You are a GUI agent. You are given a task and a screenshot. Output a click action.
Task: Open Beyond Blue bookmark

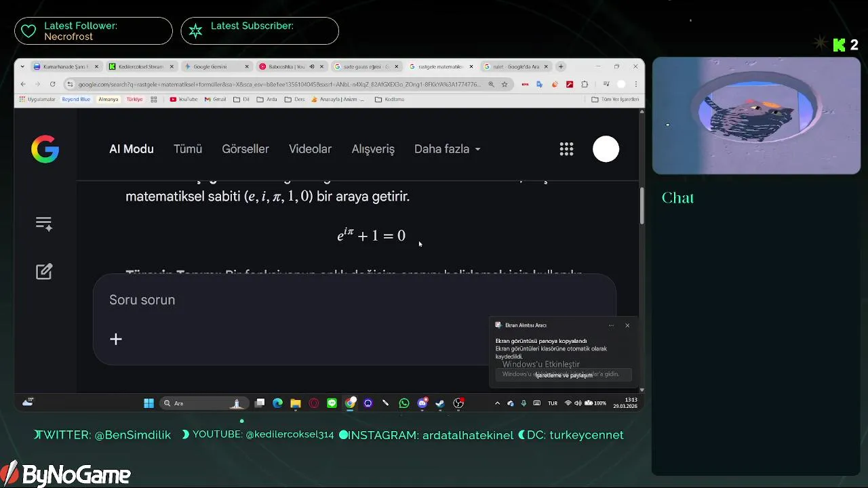pyautogui.click(x=76, y=99)
